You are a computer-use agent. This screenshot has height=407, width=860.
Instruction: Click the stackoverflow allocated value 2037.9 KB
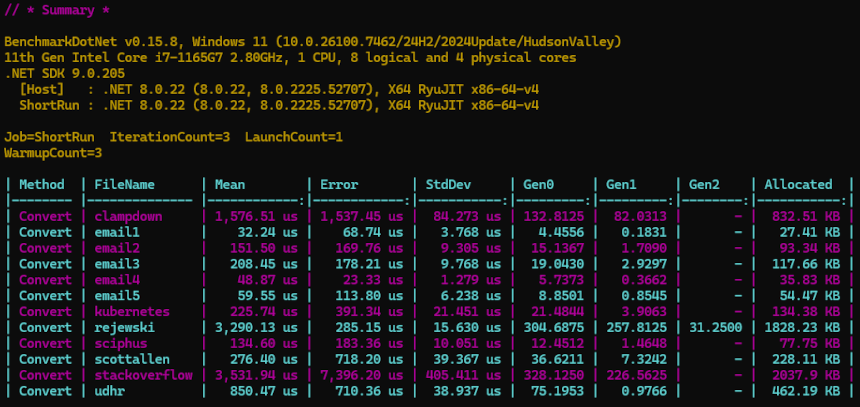pos(806,376)
